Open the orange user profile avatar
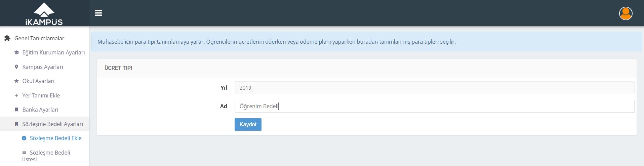This screenshot has height=166, width=644. [x=626, y=13]
